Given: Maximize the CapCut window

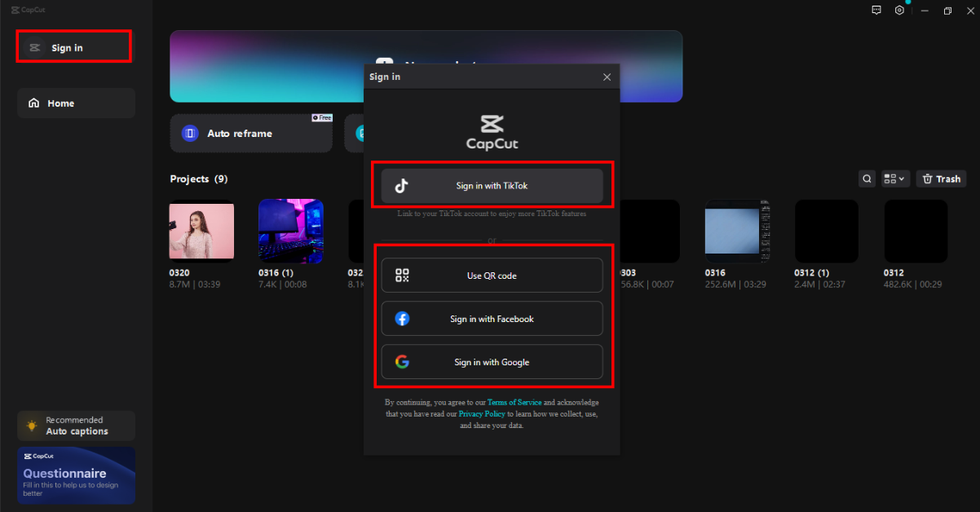Looking at the screenshot, I should click(x=947, y=11).
